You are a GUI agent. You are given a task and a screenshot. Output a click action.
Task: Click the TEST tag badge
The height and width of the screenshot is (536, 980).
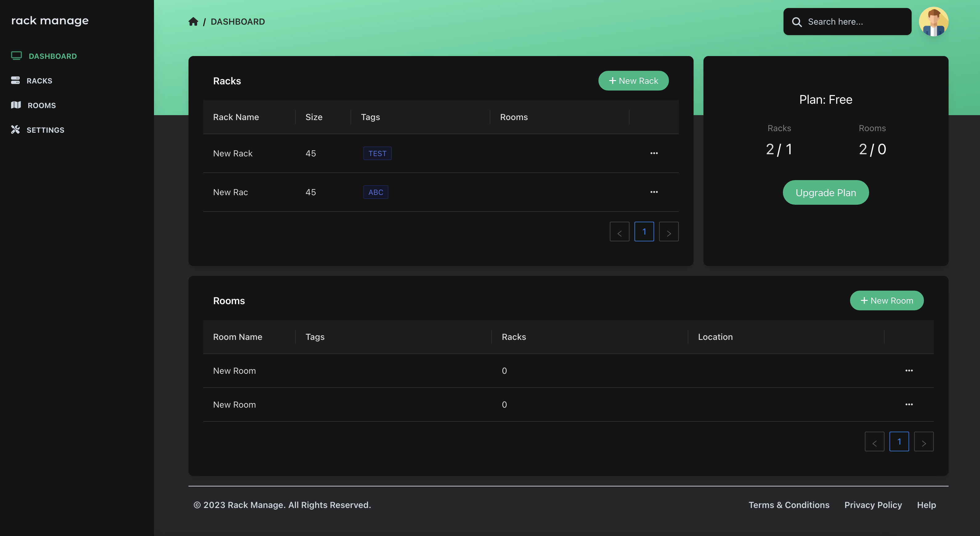click(x=377, y=153)
